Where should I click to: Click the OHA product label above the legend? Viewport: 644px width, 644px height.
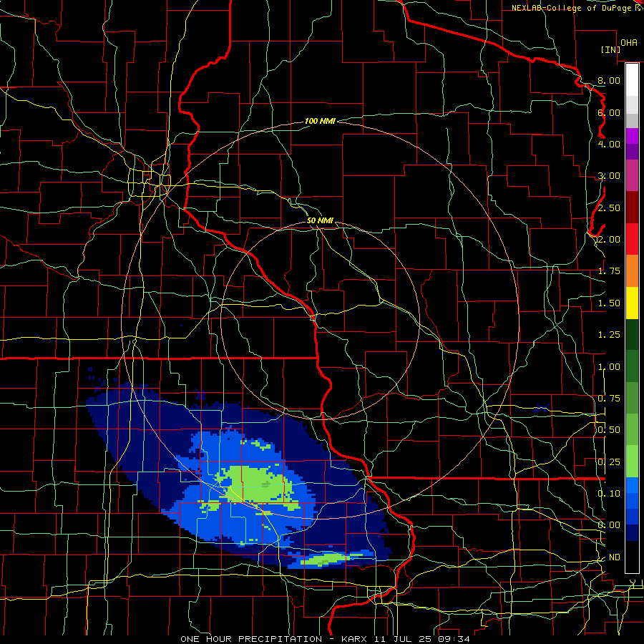[629, 43]
